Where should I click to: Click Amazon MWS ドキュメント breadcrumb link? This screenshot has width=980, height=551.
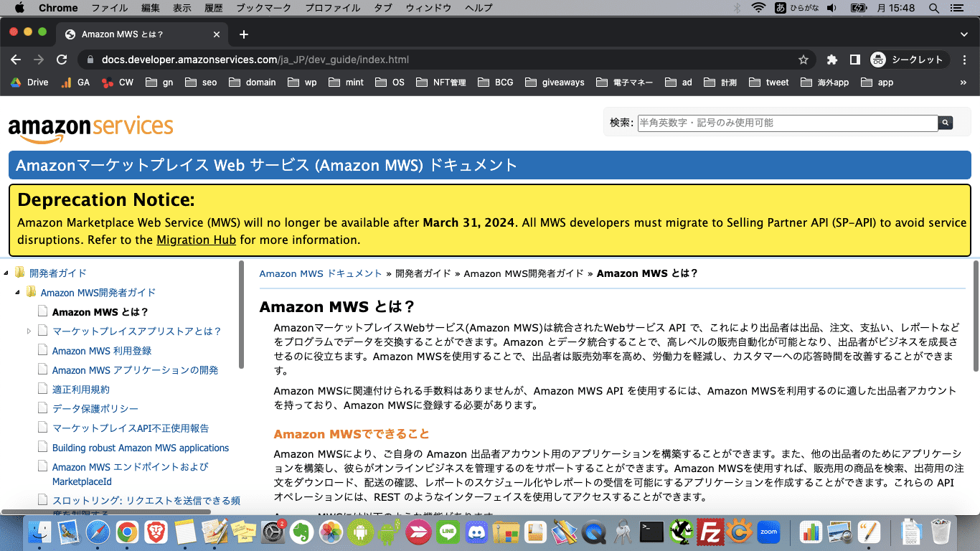click(x=321, y=273)
